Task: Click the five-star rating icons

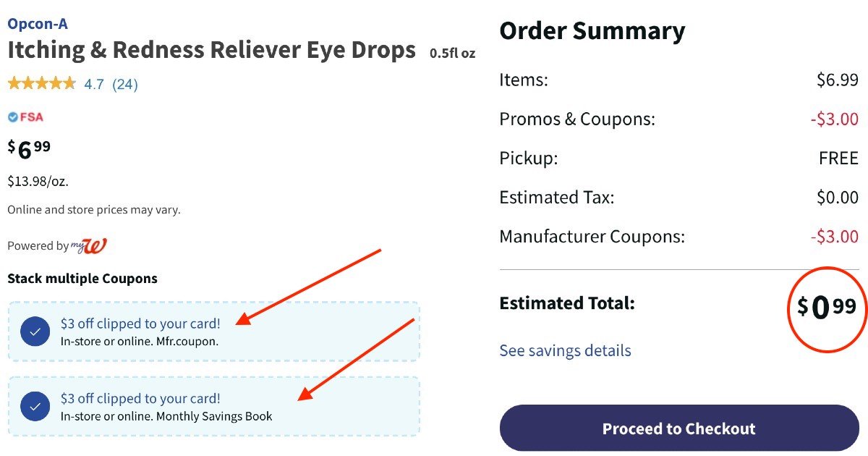Action: (41, 84)
